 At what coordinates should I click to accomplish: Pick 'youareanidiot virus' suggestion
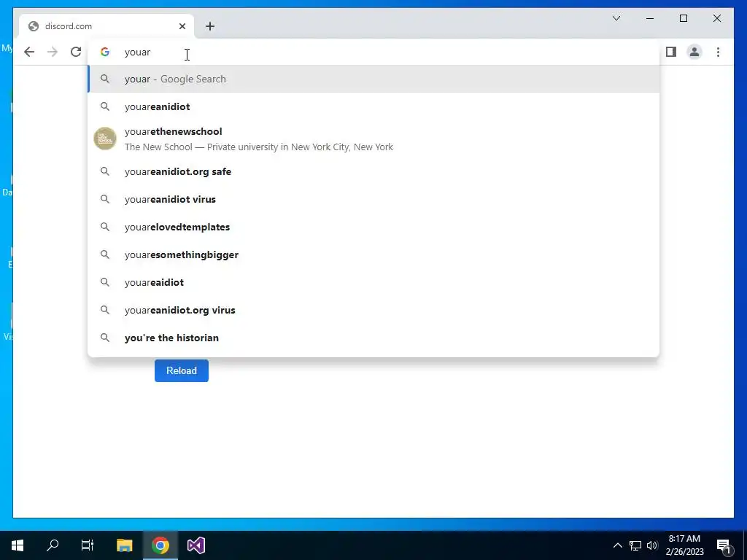[373, 199]
